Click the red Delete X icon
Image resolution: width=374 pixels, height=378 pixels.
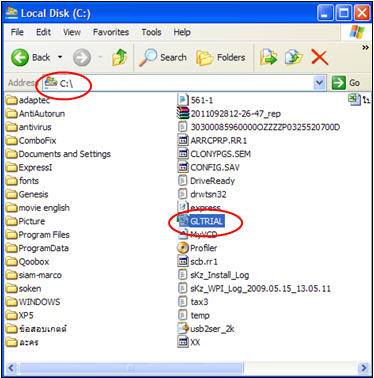pyautogui.click(x=320, y=57)
